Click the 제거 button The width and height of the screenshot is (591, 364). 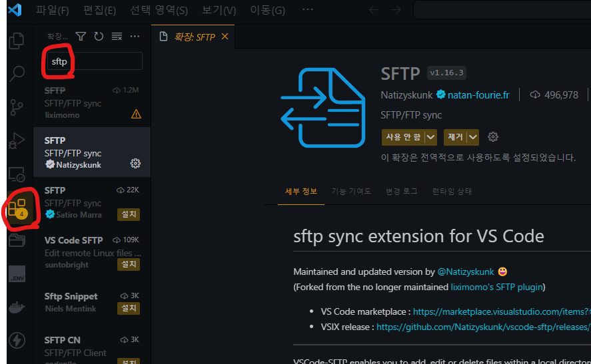coord(455,137)
